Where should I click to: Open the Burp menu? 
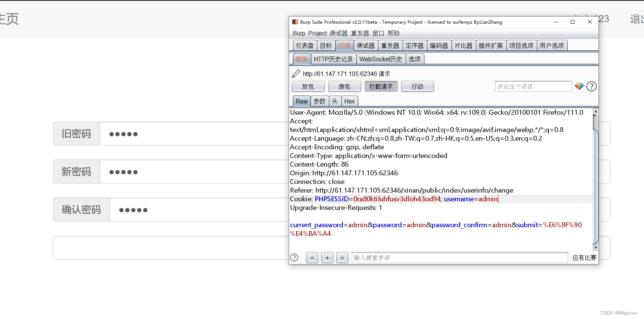pyautogui.click(x=299, y=33)
